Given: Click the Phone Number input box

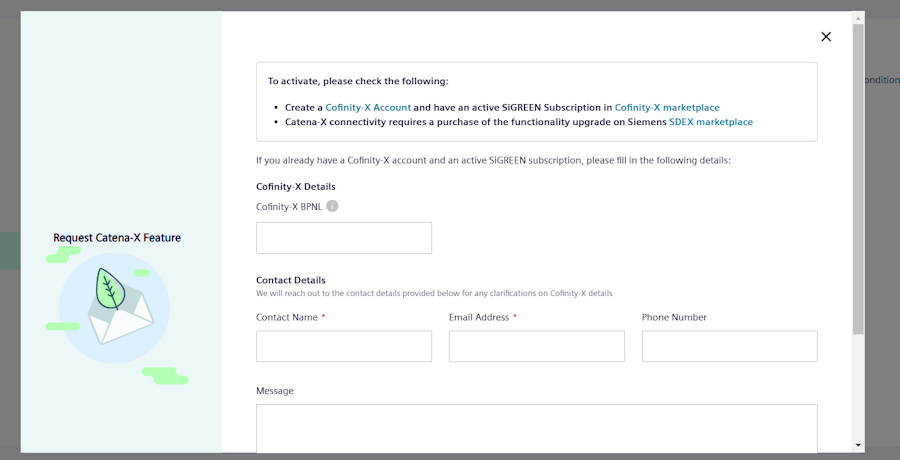Looking at the screenshot, I should [729, 346].
